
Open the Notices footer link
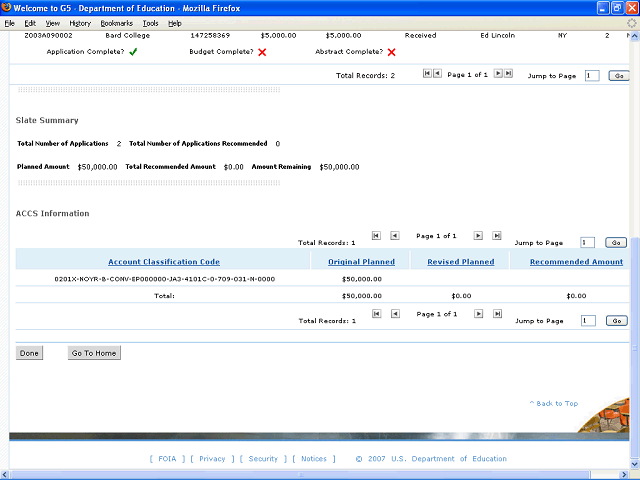(314, 459)
